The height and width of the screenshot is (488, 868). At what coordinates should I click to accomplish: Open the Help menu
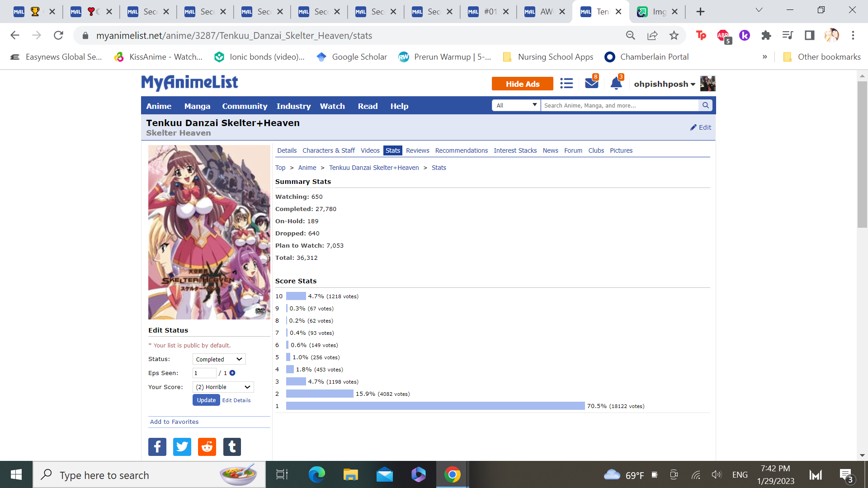coord(399,106)
